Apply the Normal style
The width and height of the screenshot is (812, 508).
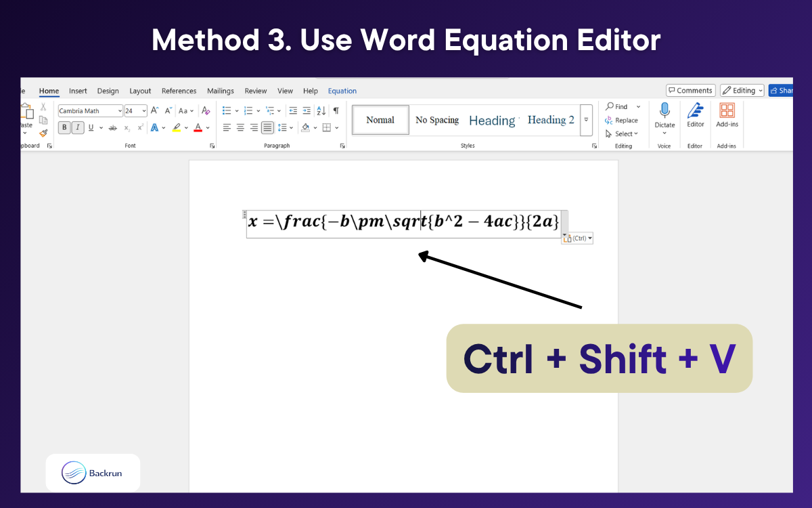coord(380,120)
